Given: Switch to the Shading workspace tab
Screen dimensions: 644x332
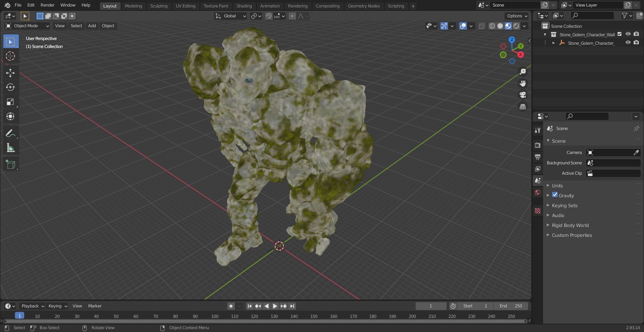Looking at the screenshot, I should [244, 6].
